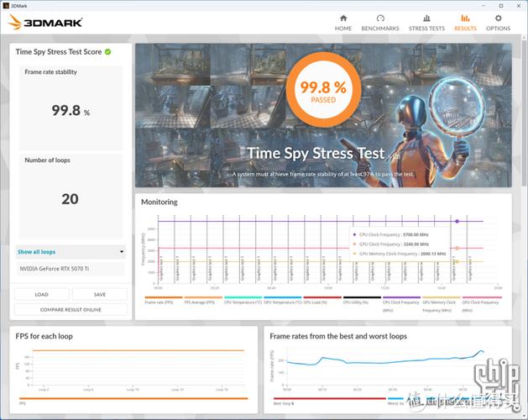Click purple CPU clock marker on Monitoring chart
The height and width of the screenshot is (420, 528).
(457, 222)
